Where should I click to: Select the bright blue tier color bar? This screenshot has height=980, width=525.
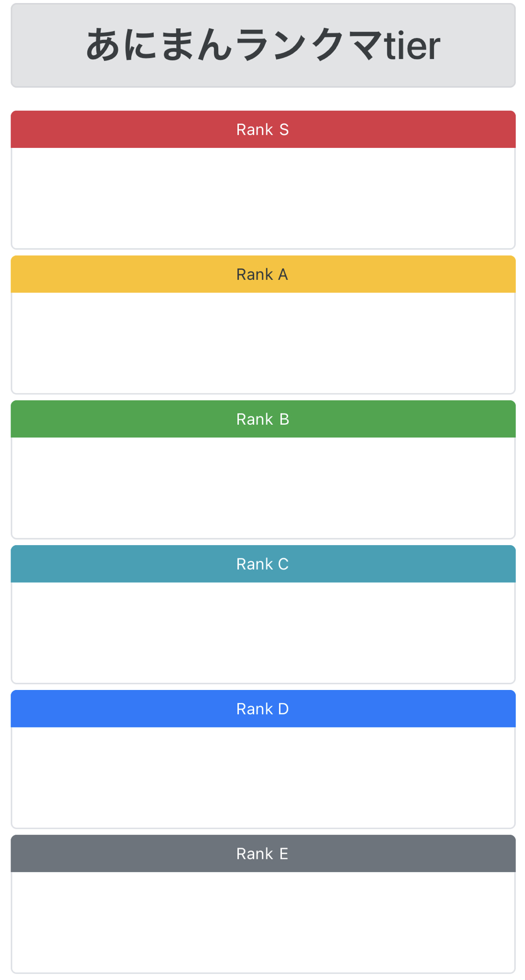[x=127, y=709]
